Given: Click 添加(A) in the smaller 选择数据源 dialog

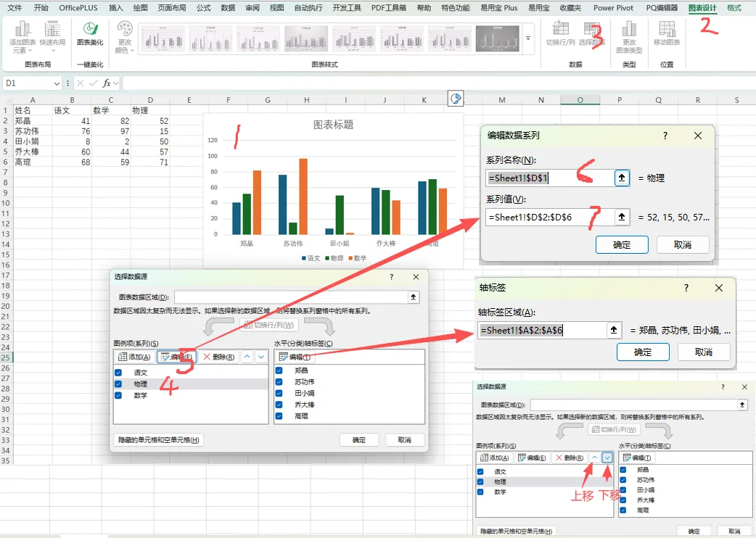Looking at the screenshot, I should [x=495, y=458].
